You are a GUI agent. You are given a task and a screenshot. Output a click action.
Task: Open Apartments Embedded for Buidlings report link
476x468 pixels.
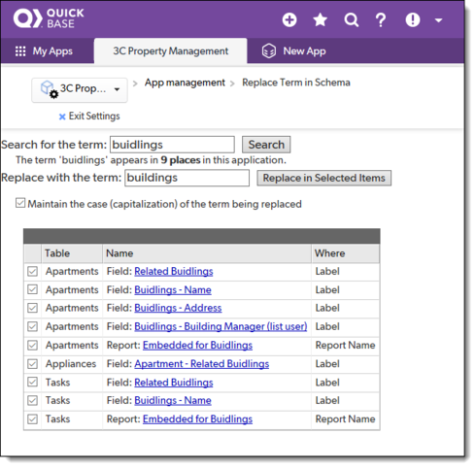tap(197, 346)
